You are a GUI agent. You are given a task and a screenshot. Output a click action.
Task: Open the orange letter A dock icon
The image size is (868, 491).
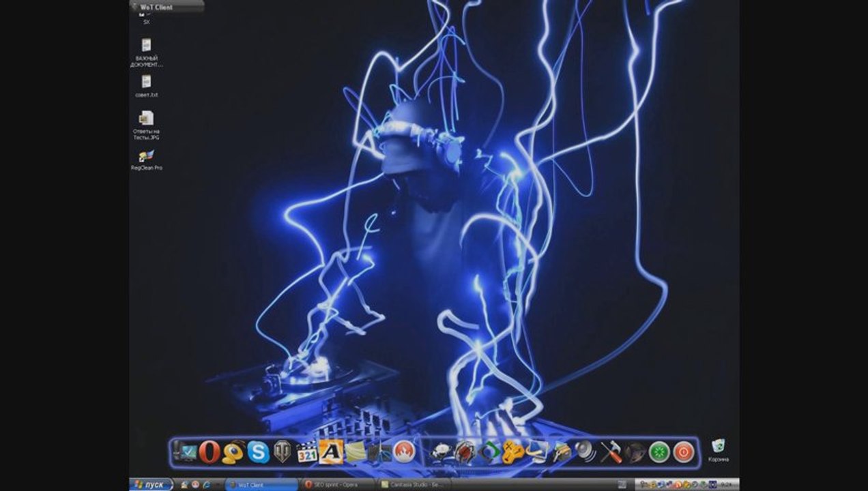(331, 451)
